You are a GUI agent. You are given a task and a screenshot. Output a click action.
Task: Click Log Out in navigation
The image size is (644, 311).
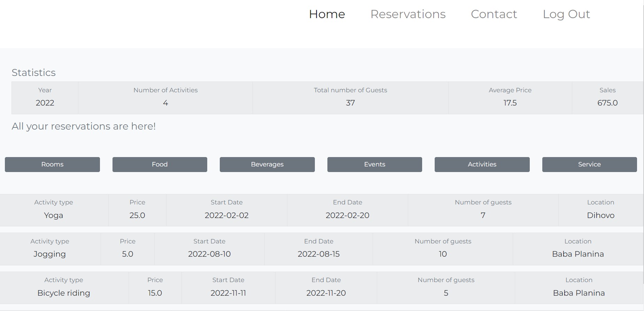pyautogui.click(x=566, y=14)
